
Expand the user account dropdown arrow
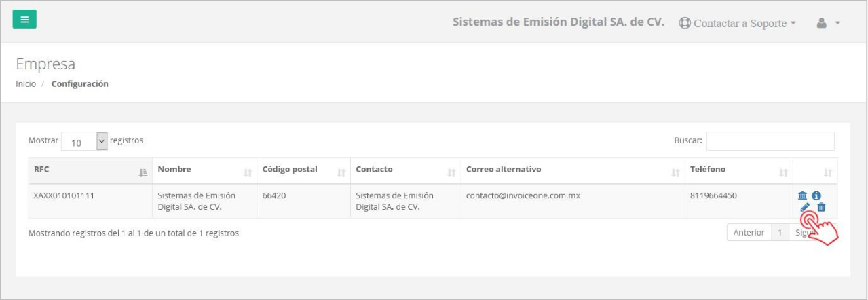click(x=837, y=23)
